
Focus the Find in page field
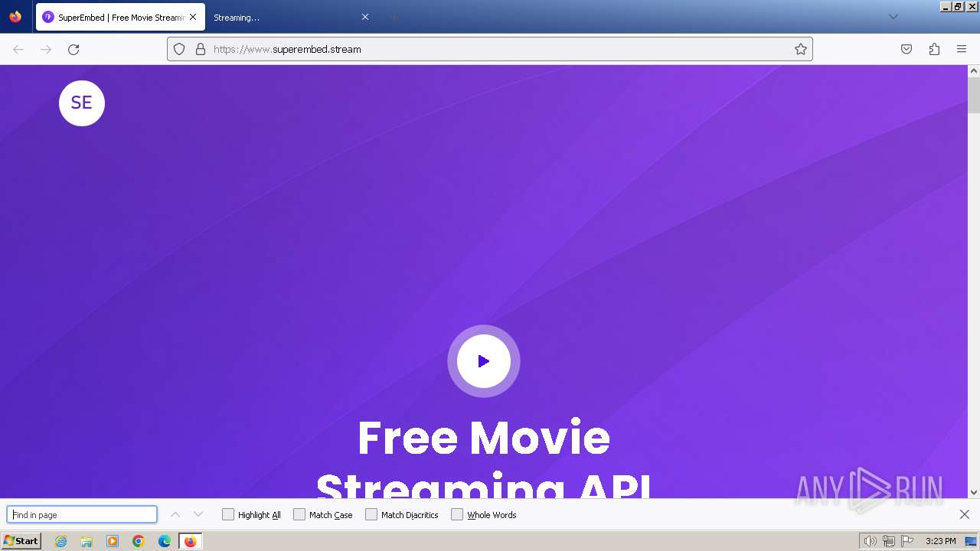pos(82,515)
